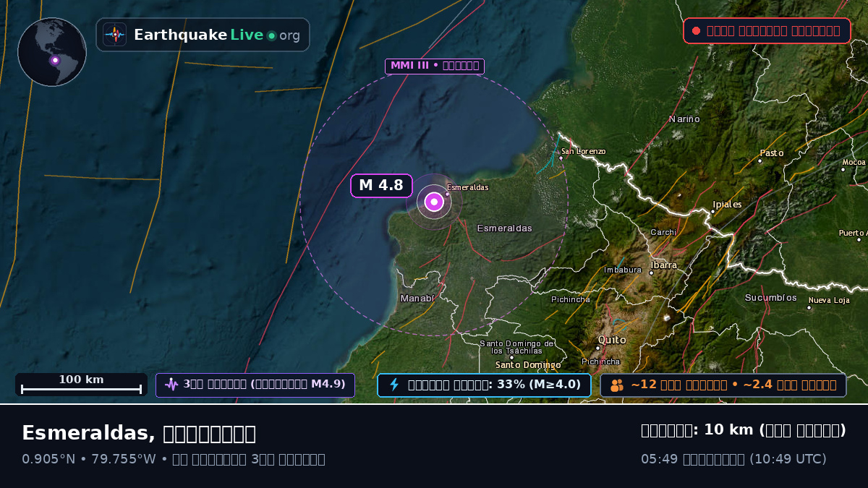The width and height of the screenshot is (868, 488).
Task: Click the Quito city label
Action: click(x=611, y=340)
